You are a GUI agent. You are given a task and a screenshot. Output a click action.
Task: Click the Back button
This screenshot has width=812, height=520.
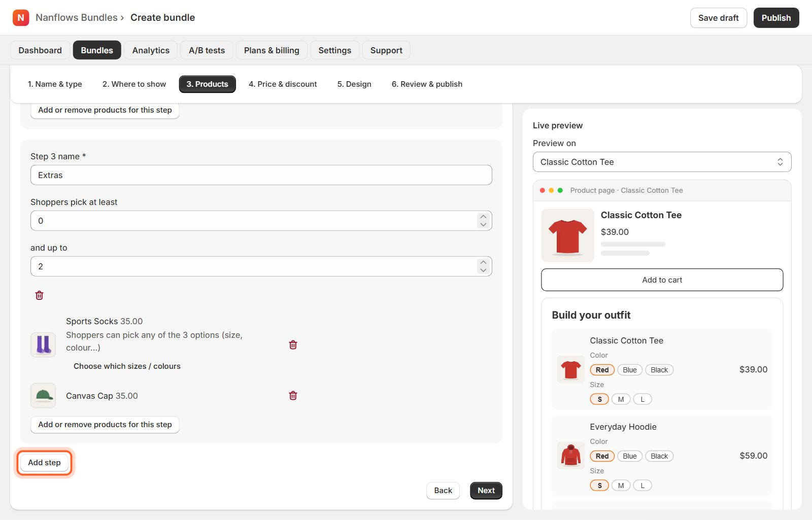(443, 491)
